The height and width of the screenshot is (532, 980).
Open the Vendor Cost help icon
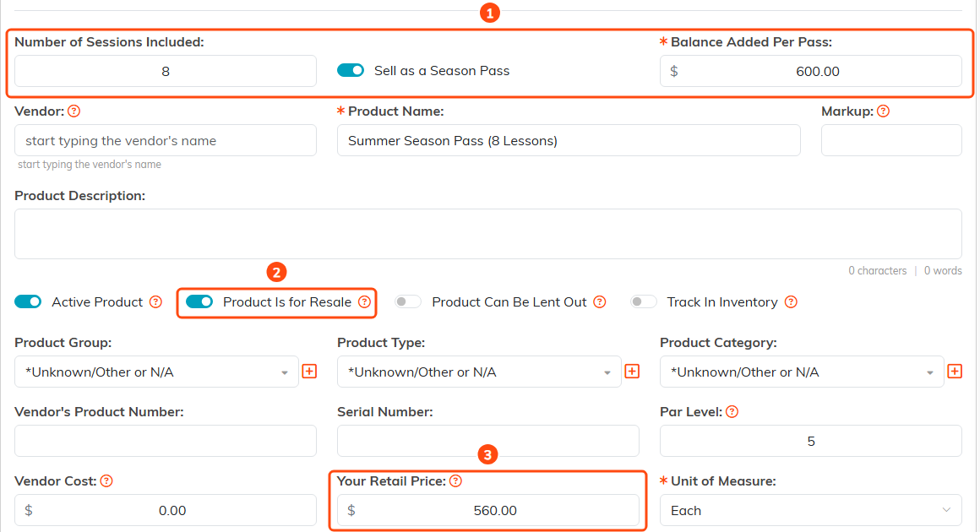106,481
